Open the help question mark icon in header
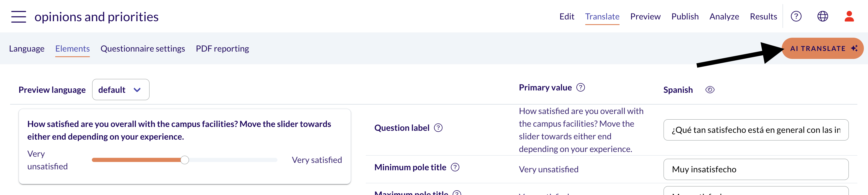The width and height of the screenshot is (868, 195). pyautogui.click(x=796, y=16)
